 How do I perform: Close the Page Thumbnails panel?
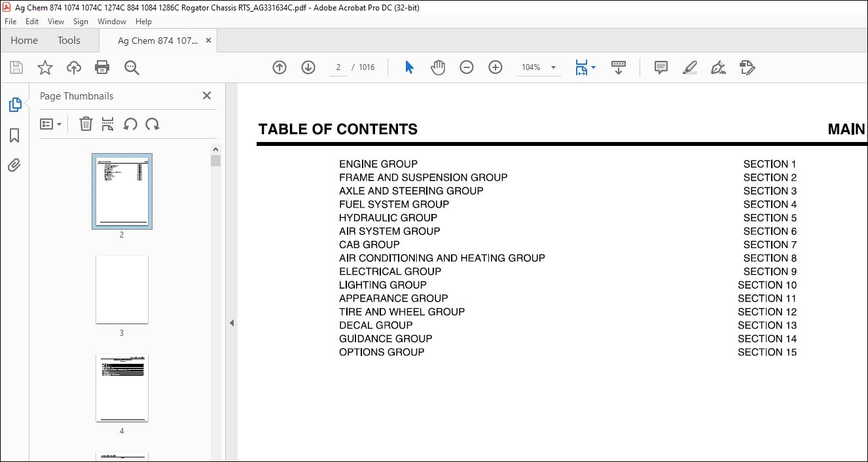207,96
